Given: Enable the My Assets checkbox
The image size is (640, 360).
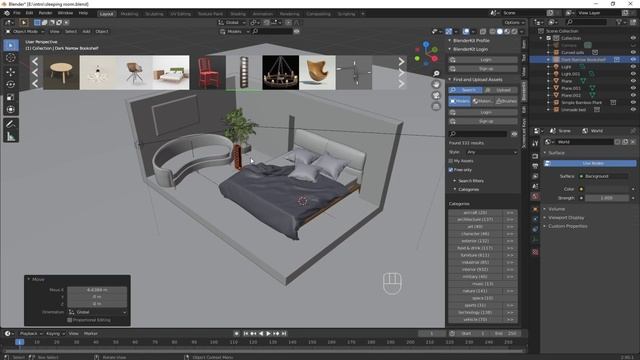Looking at the screenshot, I should coord(451,161).
